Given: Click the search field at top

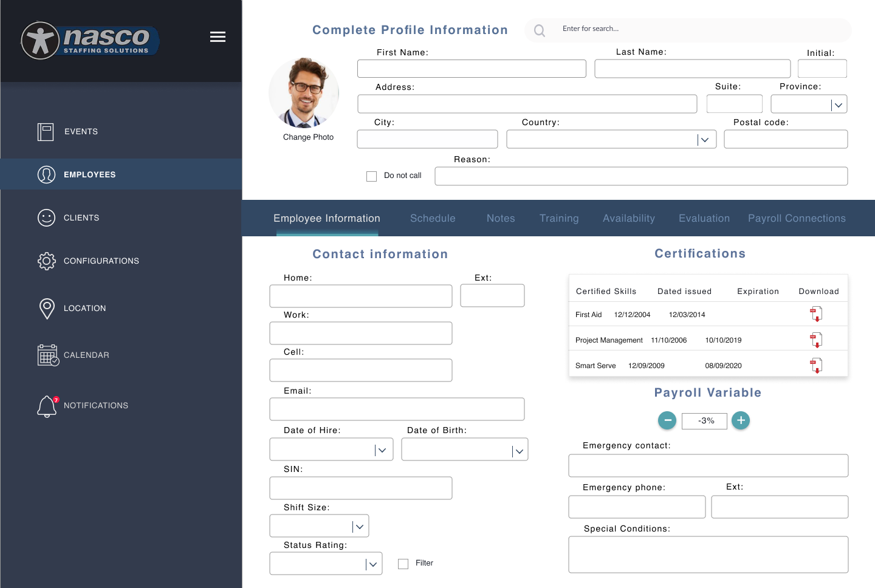Looking at the screenshot, I should click(687, 29).
